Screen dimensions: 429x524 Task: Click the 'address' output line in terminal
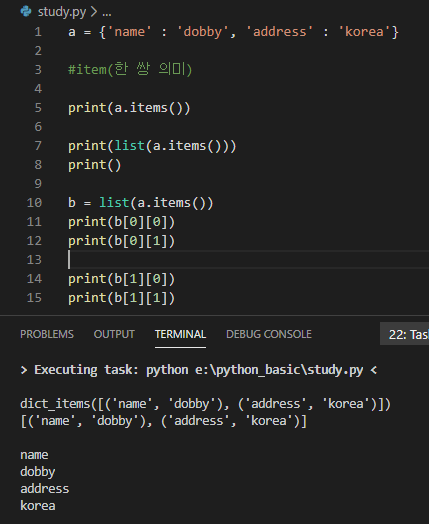45,489
